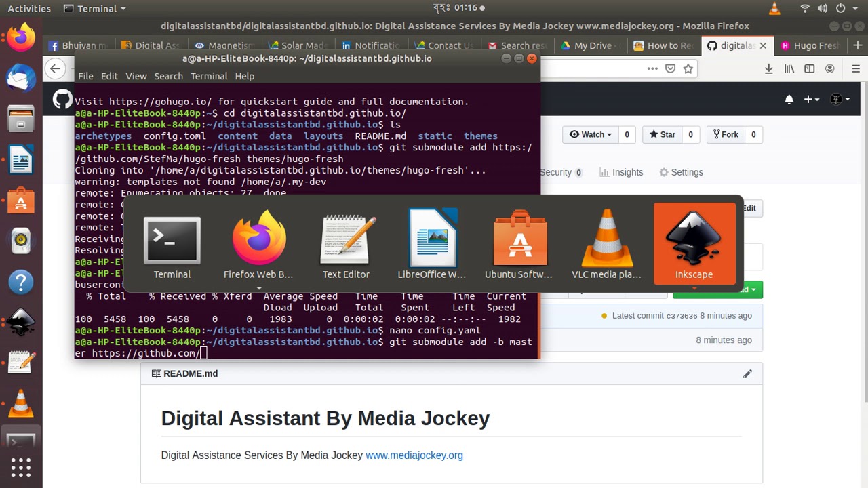Pick Text Editor in the app switcher
868x488 pixels.
coord(346,243)
